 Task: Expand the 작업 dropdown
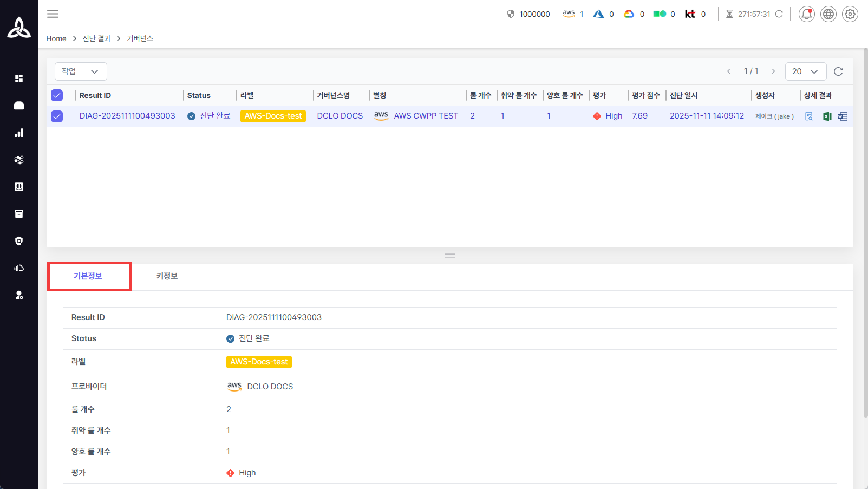(81, 71)
